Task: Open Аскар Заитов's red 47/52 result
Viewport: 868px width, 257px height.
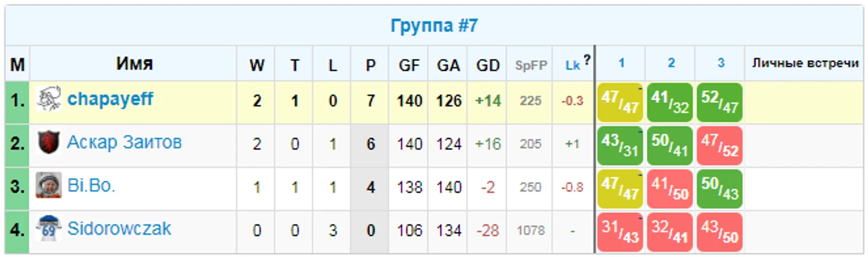Action: click(x=719, y=145)
